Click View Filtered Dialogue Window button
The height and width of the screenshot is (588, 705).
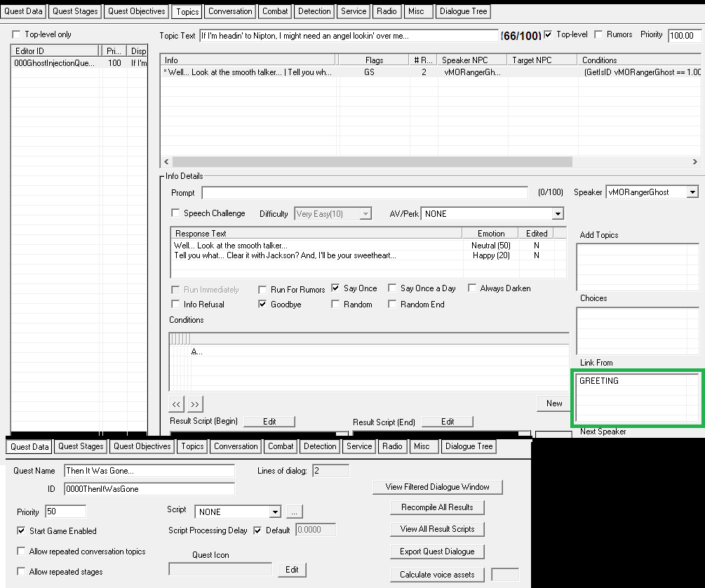438,487
